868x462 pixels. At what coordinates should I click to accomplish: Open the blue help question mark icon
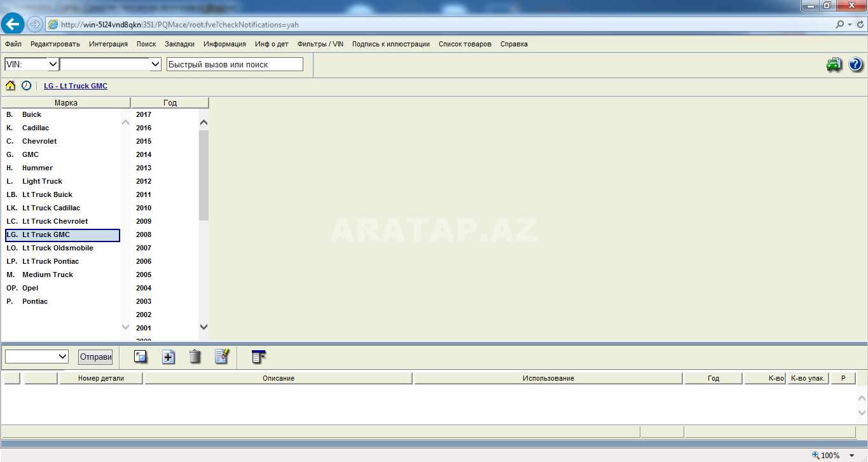point(855,64)
